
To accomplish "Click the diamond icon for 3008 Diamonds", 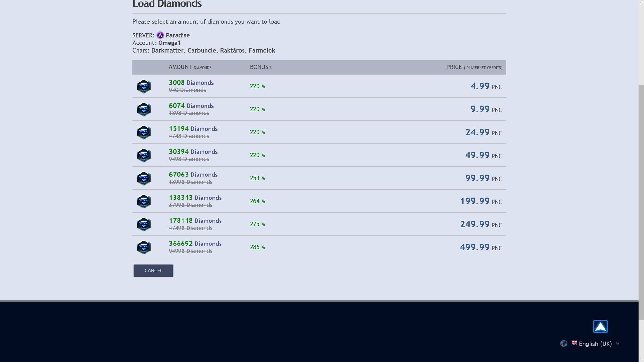I will 144,86.
